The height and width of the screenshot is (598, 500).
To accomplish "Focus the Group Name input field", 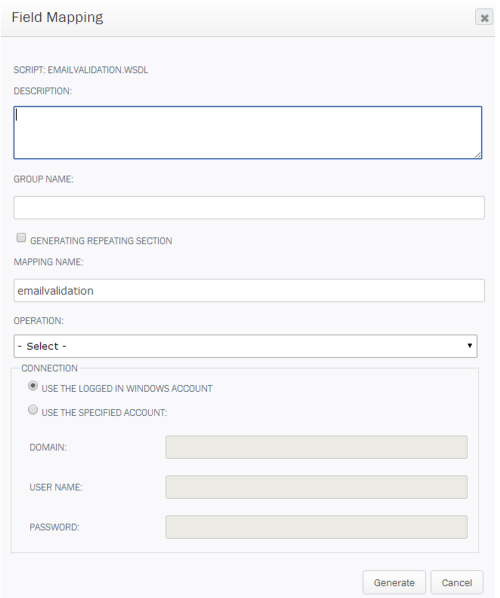I will pyautogui.click(x=249, y=207).
